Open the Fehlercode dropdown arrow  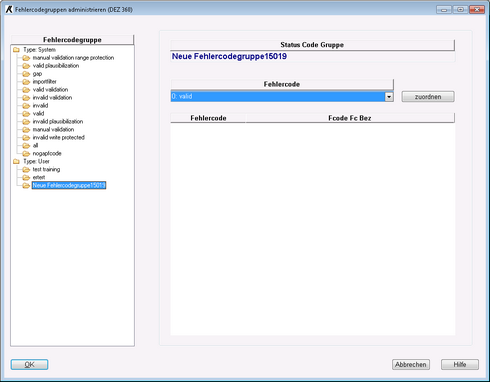tap(389, 97)
